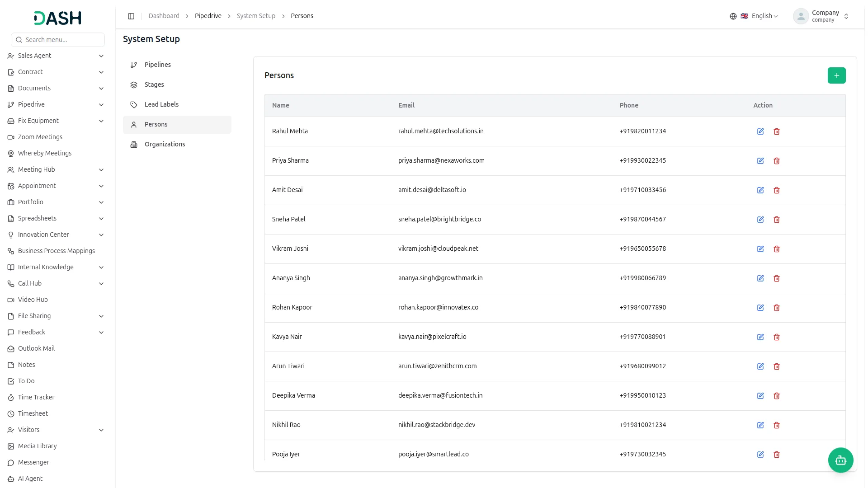Edit Priya Sharma's entry
868x488 pixels.
coord(760,161)
